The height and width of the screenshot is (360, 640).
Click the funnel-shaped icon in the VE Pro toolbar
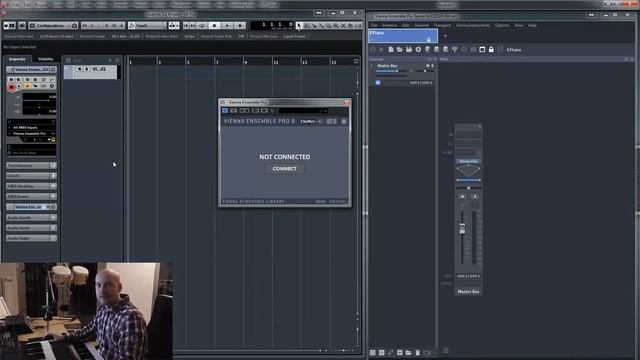(454, 49)
